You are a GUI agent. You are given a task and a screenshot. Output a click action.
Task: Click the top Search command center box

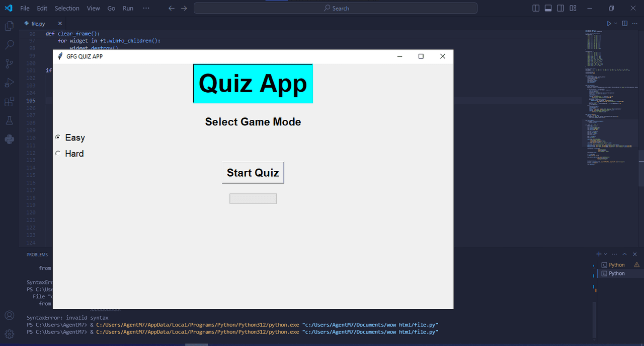(x=336, y=8)
